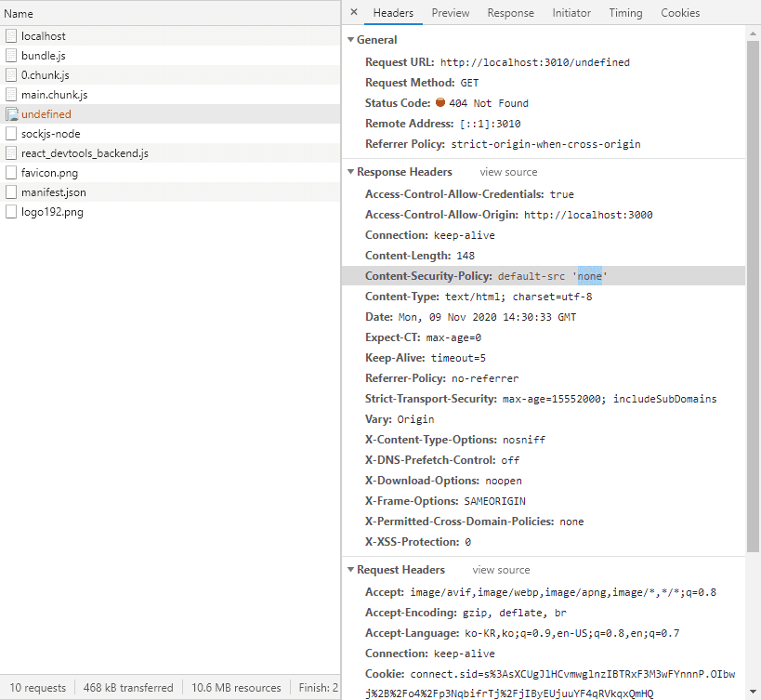761x700 pixels.
Task: Click the 404 Not Found status text
Action: (x=488, y=103)
